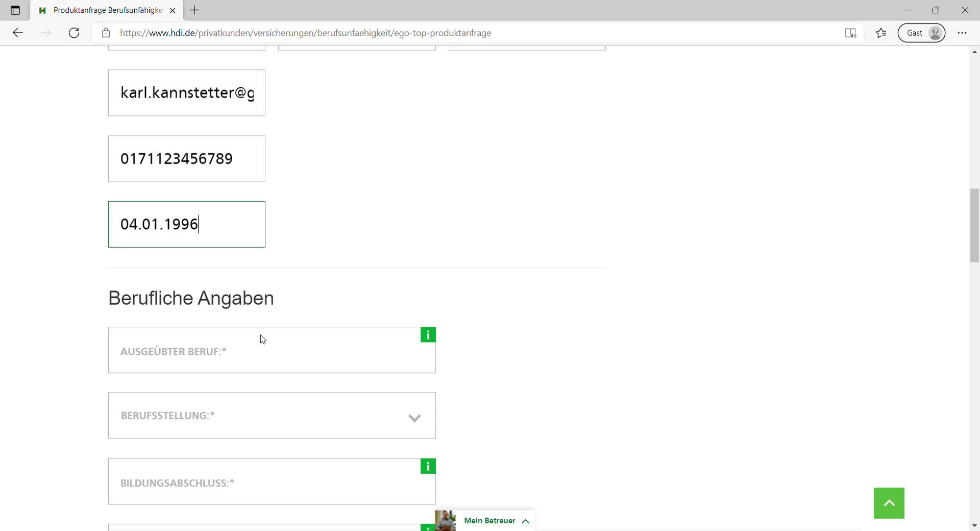Open a new browser tab

tap(194, 10)
